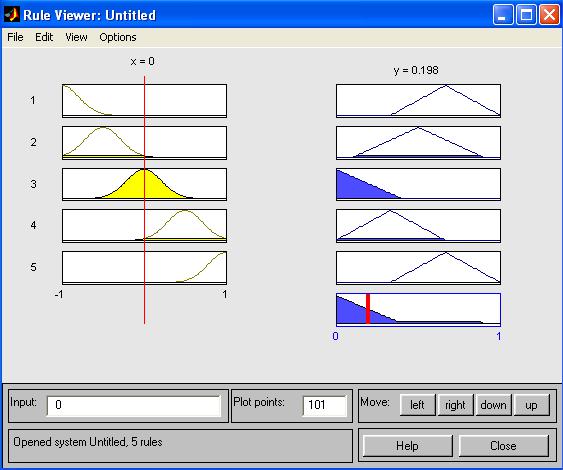Viewport: 563px width, 470px height.
Task: Select rule number 4 label
Action: click(33, 225)
